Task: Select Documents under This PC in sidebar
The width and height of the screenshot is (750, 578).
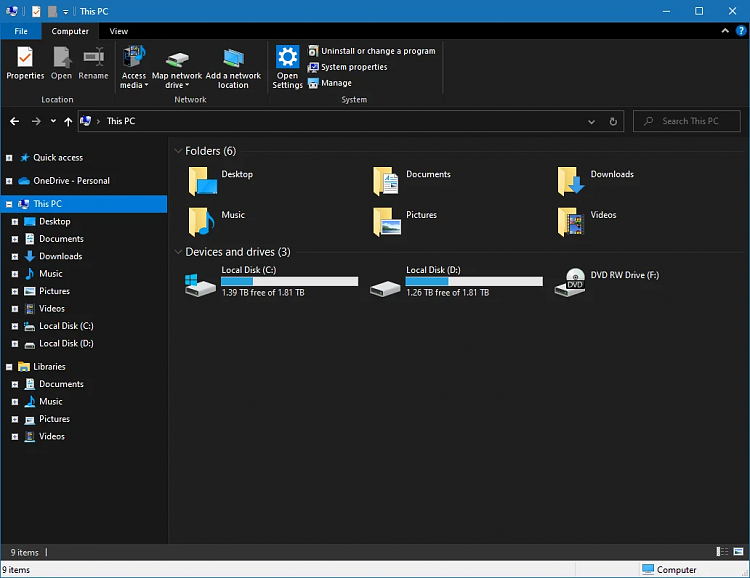Action: click(x=61, y=239)
